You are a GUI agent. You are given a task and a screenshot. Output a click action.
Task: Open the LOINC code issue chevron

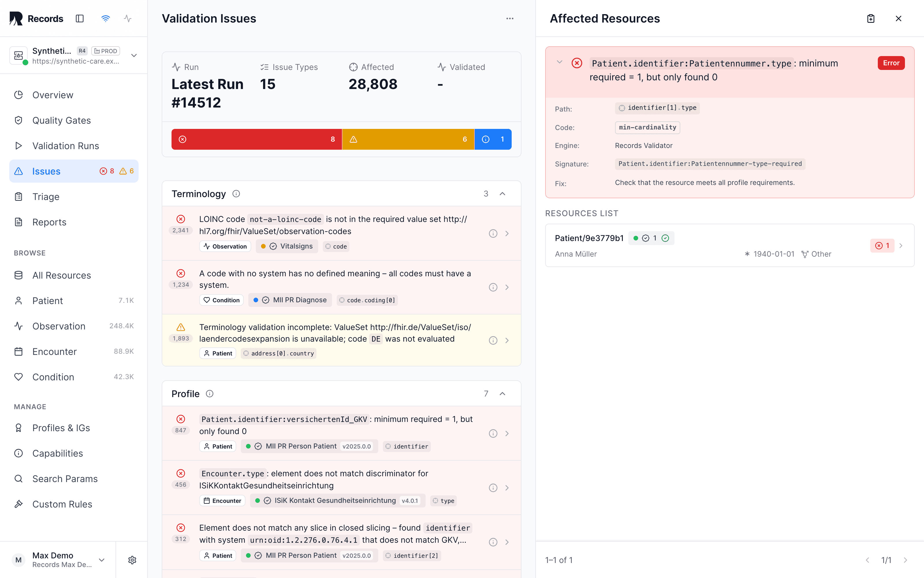click(507, 233)
